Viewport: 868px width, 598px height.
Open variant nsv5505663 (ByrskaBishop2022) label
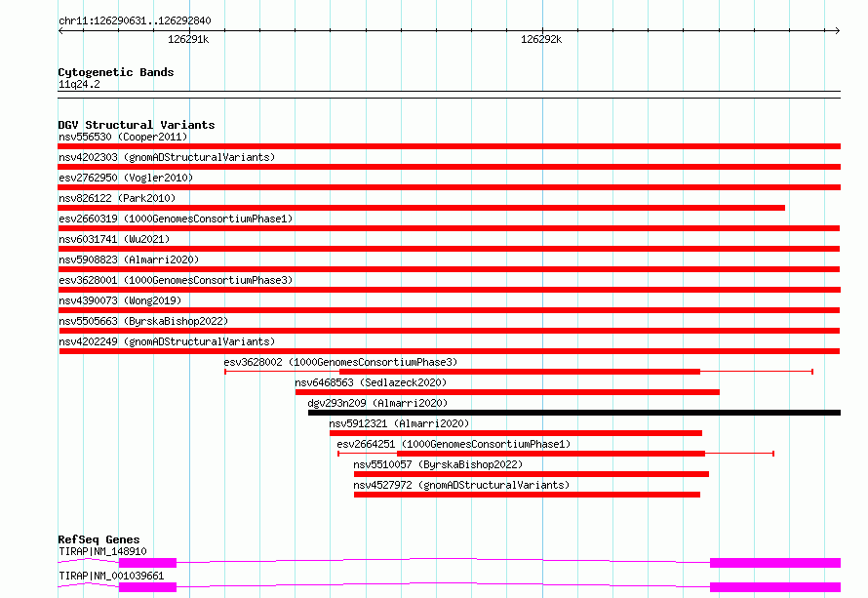pyautogui.click(x=143, y=321)
